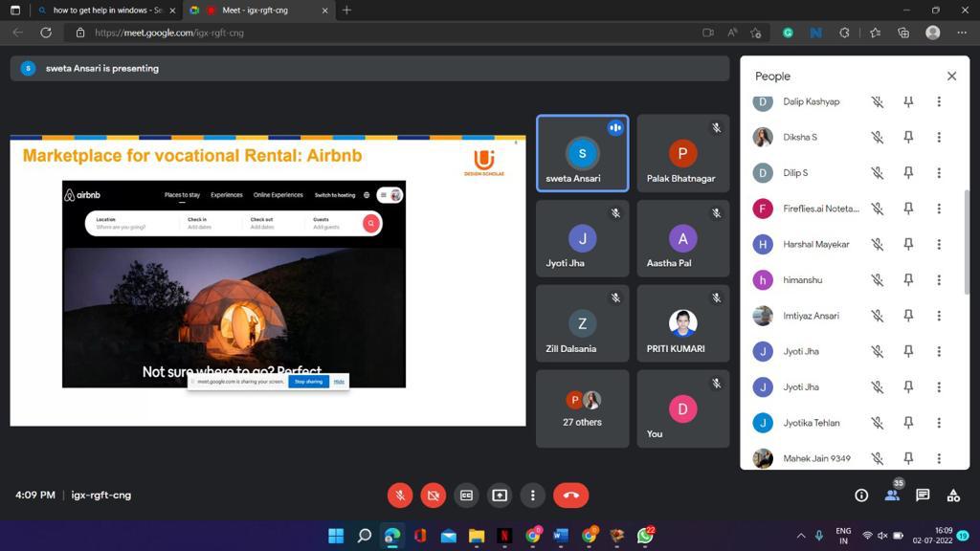Open the chat panel icon
Viewport: 980px width, 551px height.
click(923, 495)
